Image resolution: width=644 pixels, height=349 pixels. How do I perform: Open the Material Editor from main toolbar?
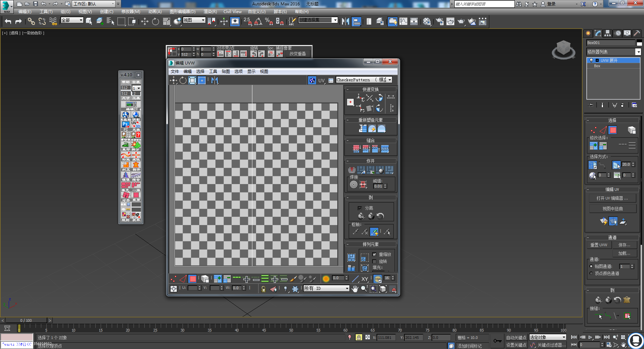tap(427, 21)
